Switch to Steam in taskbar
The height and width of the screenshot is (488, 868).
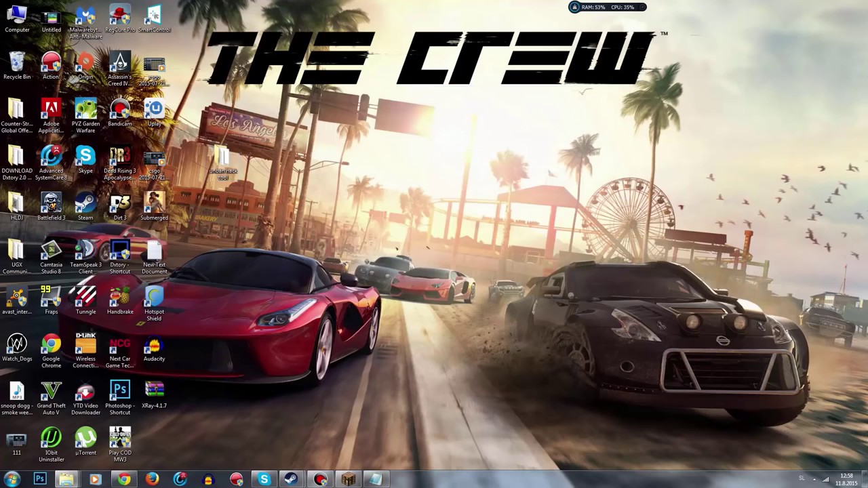click(x=292, y=479)
